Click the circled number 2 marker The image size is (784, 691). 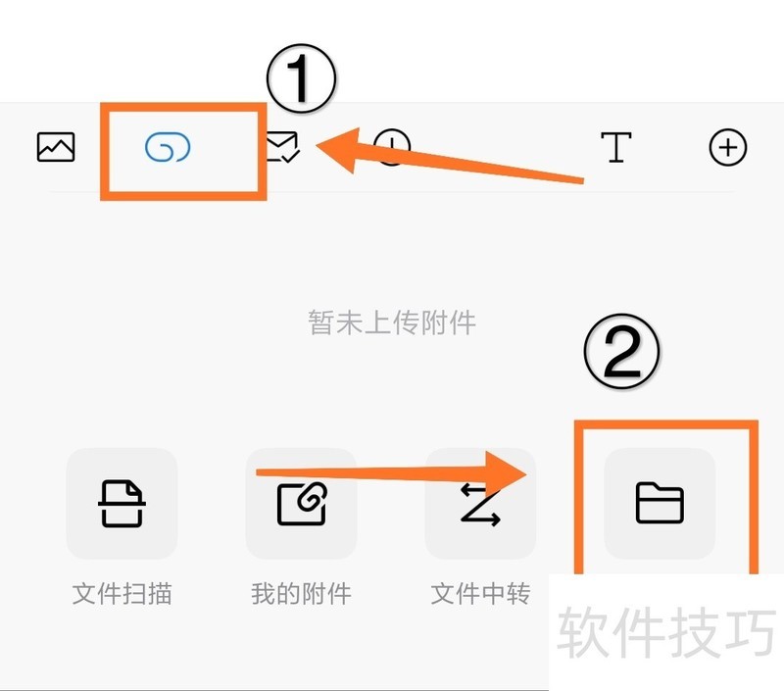click(621, 352)
